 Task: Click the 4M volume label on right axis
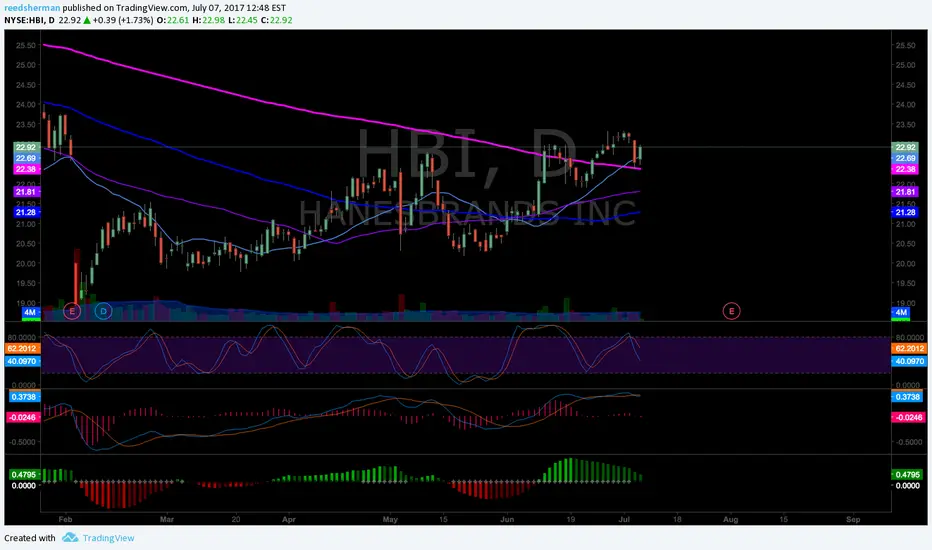(901, 312)
